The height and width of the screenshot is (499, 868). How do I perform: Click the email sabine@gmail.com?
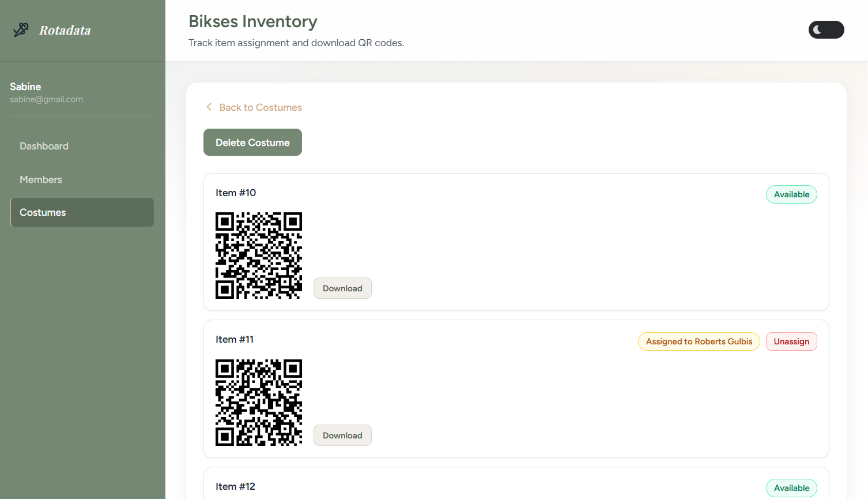(46, 99)
